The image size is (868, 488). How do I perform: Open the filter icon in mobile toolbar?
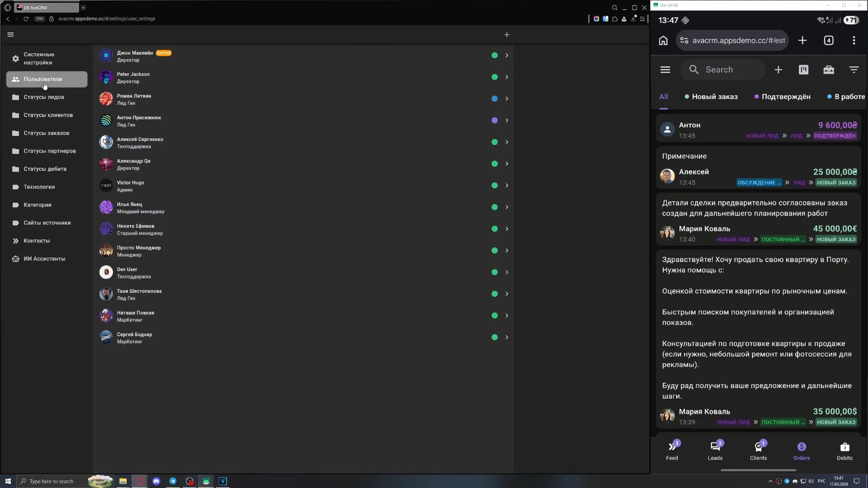click(854, 70)
